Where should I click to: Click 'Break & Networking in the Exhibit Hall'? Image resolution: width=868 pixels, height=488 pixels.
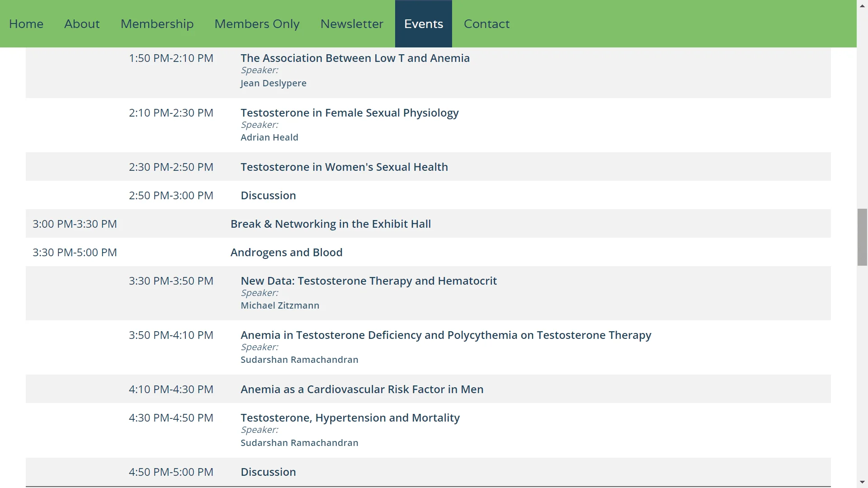click(330, 224)
